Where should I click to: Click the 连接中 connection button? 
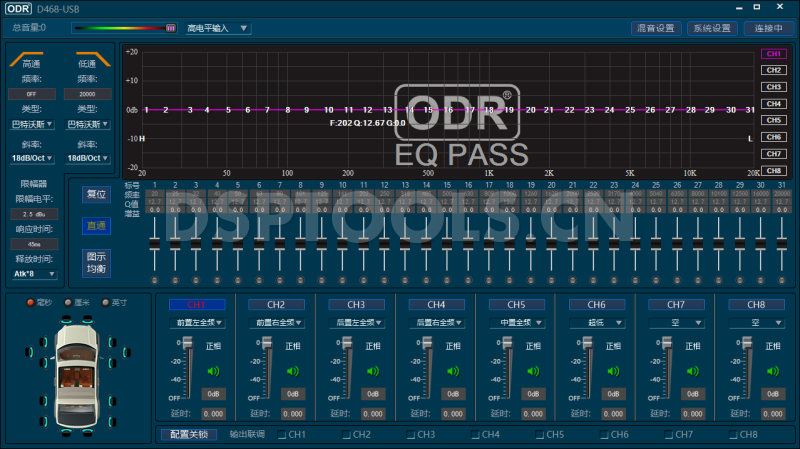click(769, 28)
